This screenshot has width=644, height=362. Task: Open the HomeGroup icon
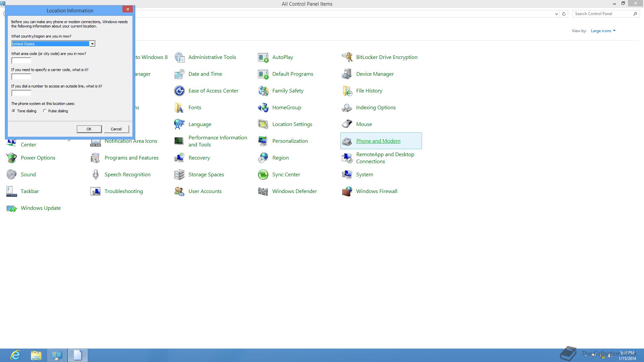263,108
